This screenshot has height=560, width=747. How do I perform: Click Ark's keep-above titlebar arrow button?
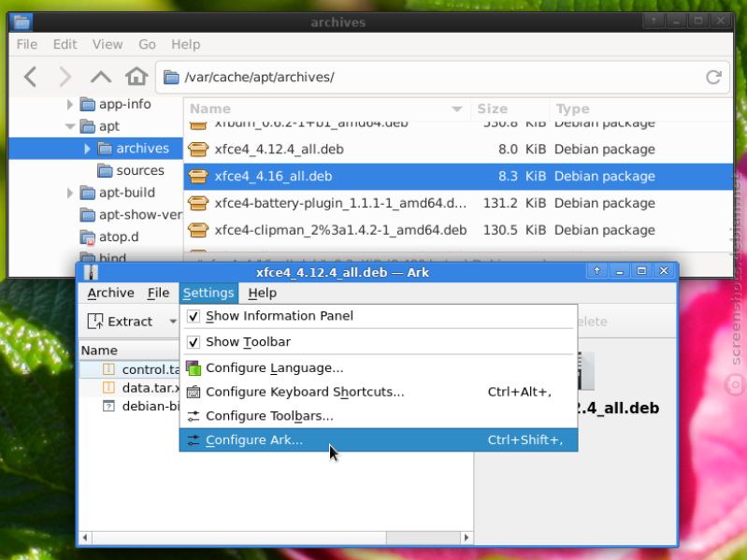[x=596, y=271]
